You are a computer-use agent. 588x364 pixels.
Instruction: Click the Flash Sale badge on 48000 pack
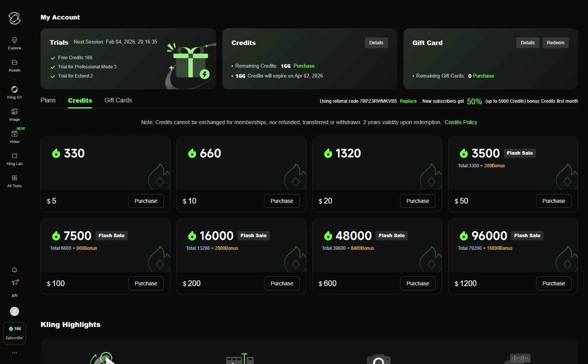392,236
